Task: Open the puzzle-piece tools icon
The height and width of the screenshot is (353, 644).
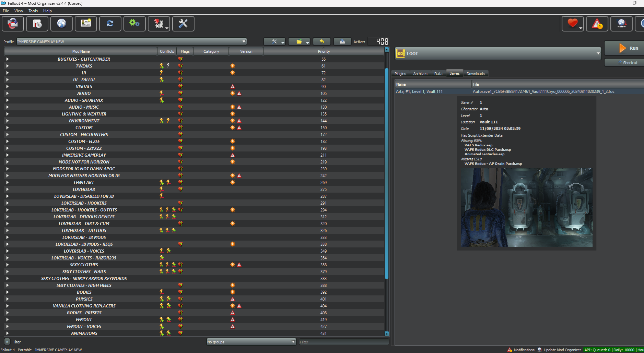Action: pos(159,24)
